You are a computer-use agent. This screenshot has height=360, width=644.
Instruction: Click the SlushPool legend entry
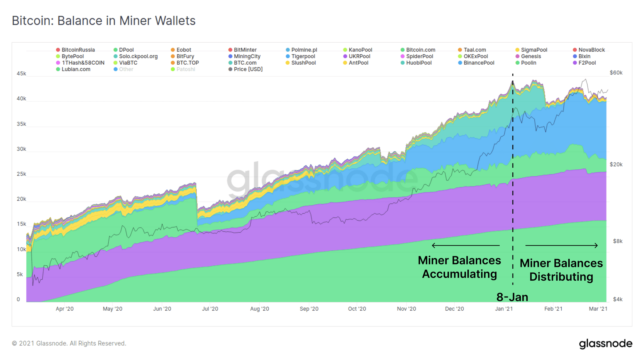301,63
